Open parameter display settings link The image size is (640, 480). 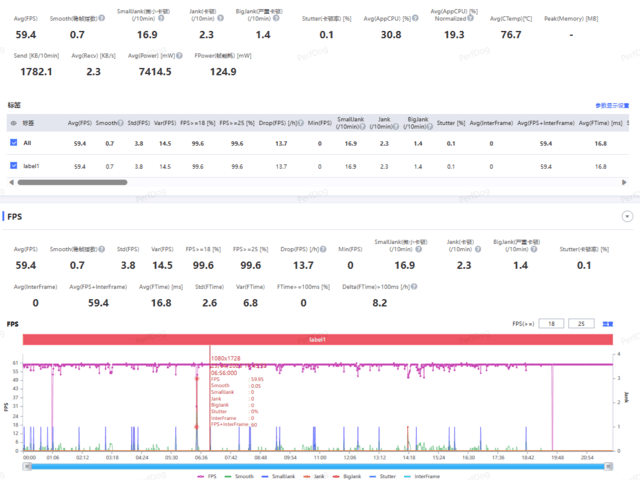[x=612, y=105]
